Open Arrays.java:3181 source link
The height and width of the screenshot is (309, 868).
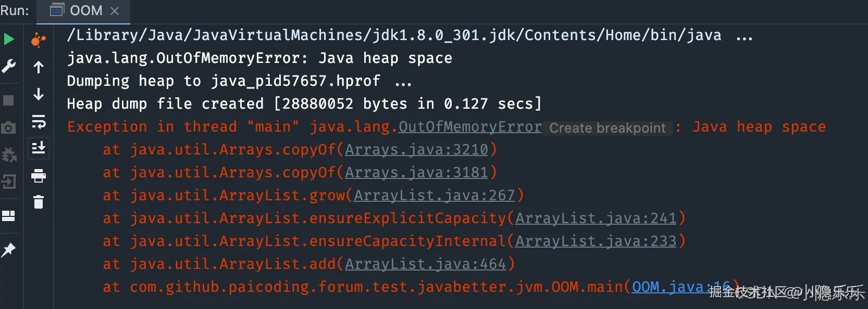416,173
